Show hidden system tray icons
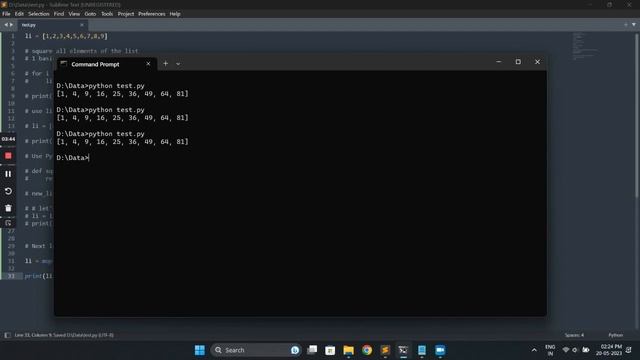 pos(534,350)
